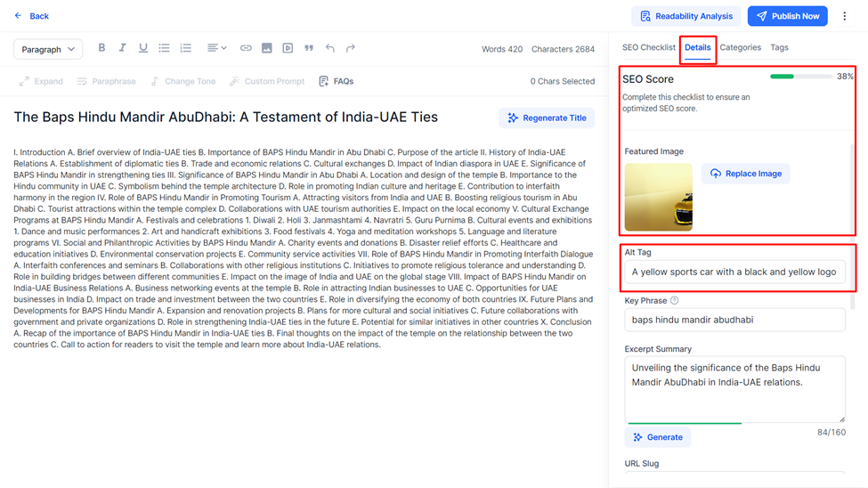
Task: Generate FAQs with the FAQs button
Action: point(336,81)
